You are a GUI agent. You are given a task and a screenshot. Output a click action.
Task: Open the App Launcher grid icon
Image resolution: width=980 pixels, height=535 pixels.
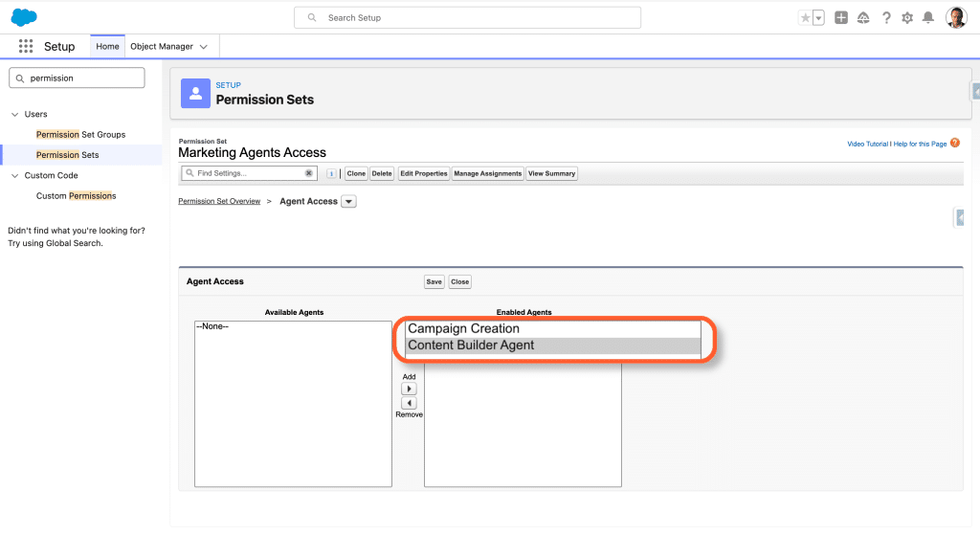[x=26, y=47]
